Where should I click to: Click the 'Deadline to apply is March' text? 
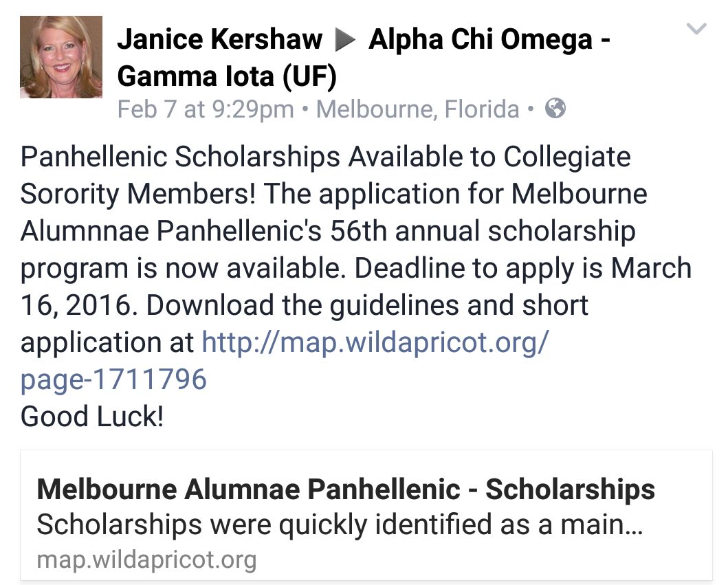coord(522,267)
